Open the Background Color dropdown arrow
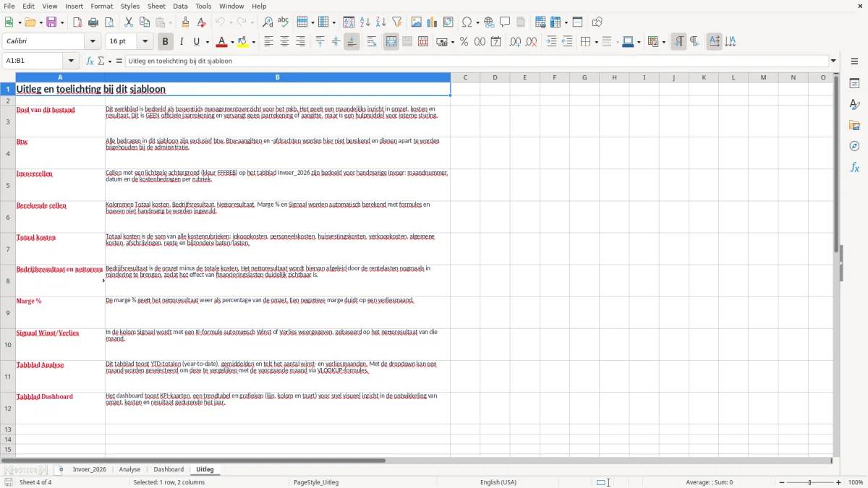 coord(253,42)
